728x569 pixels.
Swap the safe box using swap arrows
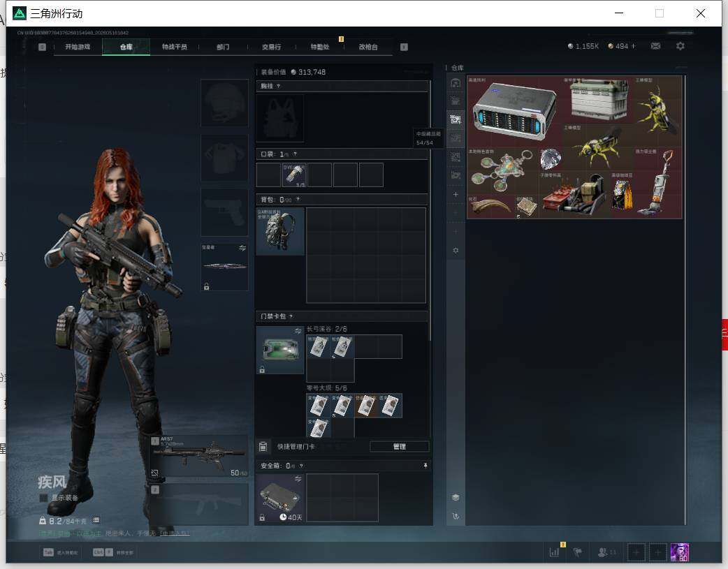click(x=298, y=478)
